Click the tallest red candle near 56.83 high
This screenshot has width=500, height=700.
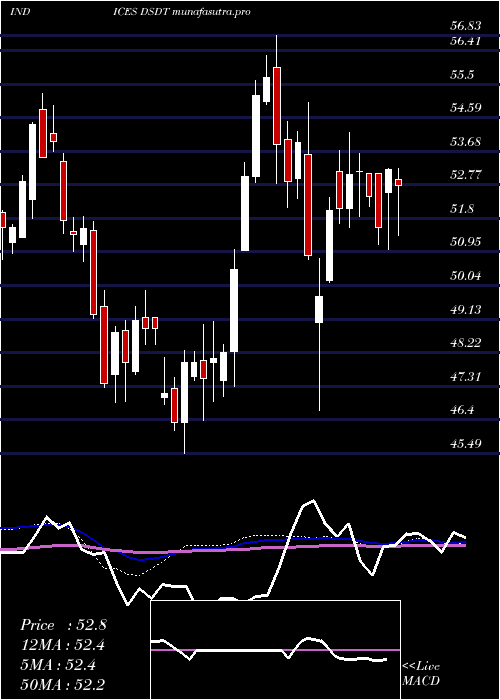277,106
